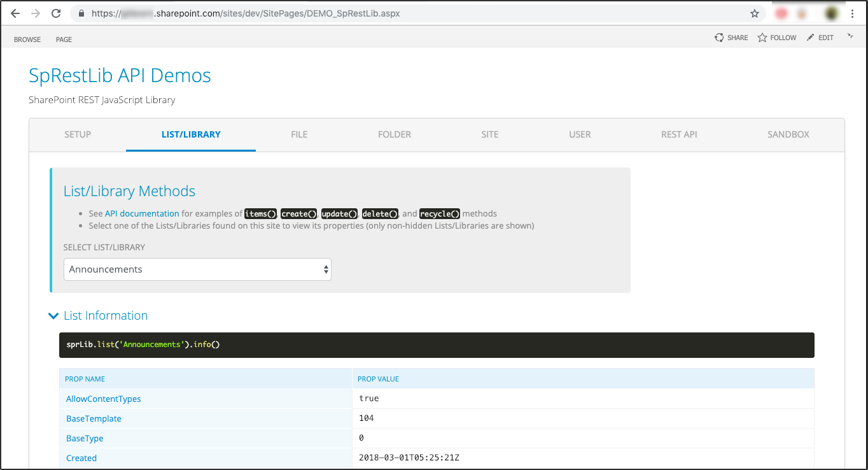Click the browser address bar URL
This screenshot has height=470, width=868.
[x=246, y=13]
